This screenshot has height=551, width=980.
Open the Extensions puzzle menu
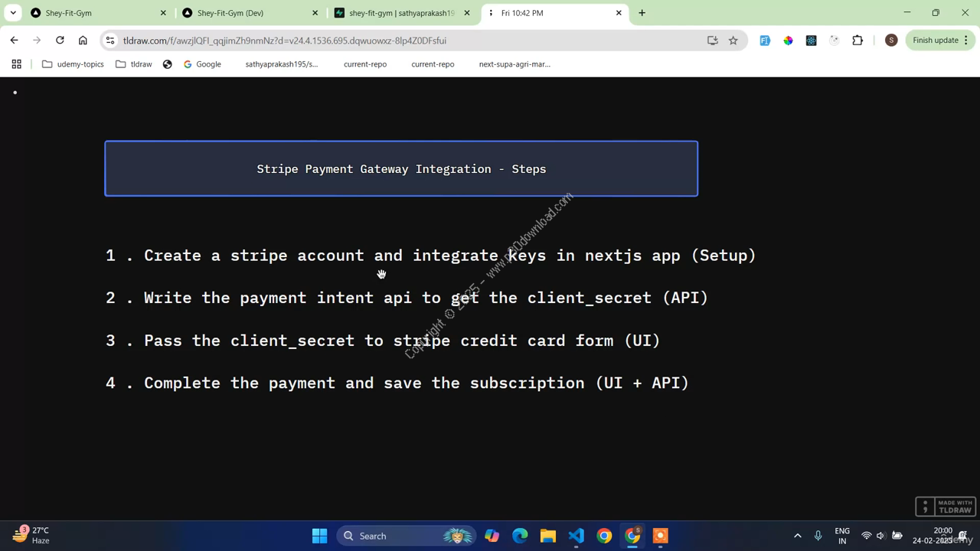tap(857, 41)
